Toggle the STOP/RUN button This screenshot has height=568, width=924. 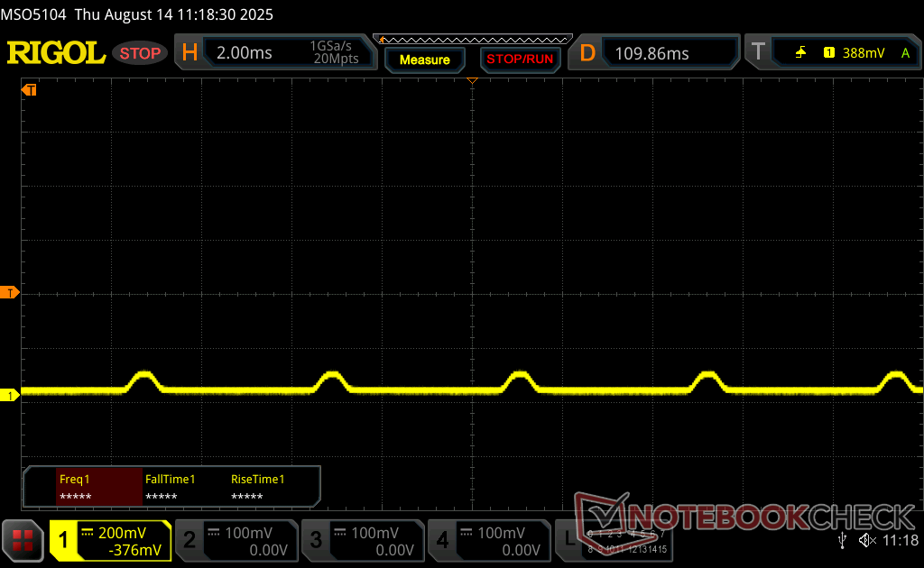[x=520, y=60]
